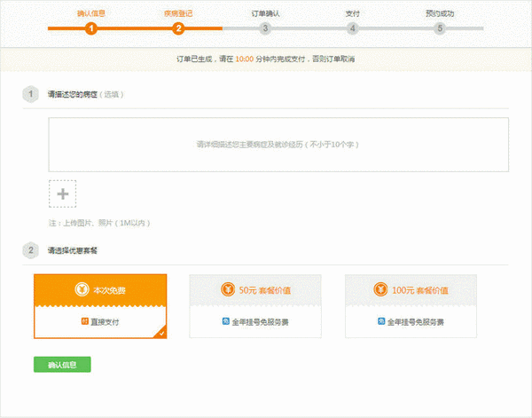Select step 3 circle in the progress bar

[x=265, y=28]
